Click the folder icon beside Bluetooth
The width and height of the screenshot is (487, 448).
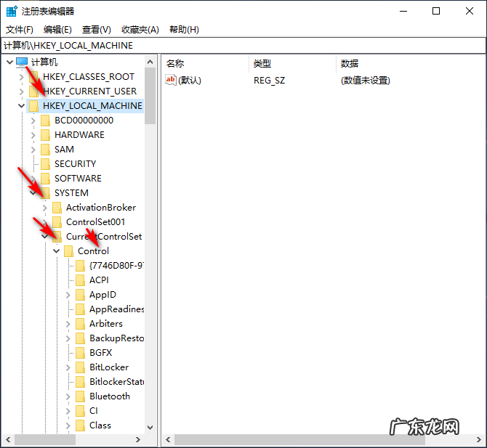pos(80,396)
